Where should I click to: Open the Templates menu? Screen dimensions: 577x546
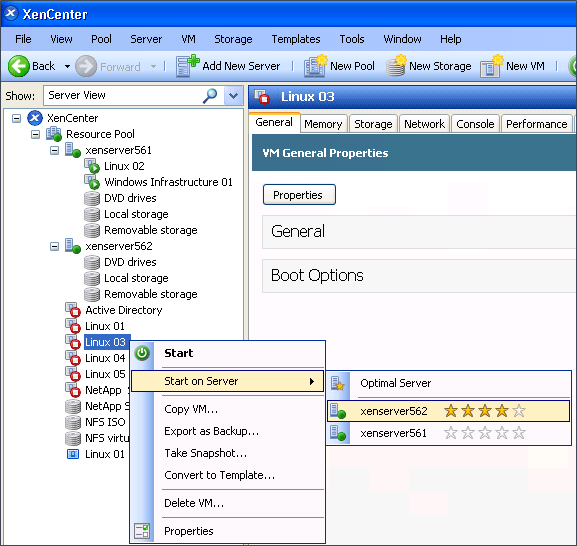[x=296, y=39]
